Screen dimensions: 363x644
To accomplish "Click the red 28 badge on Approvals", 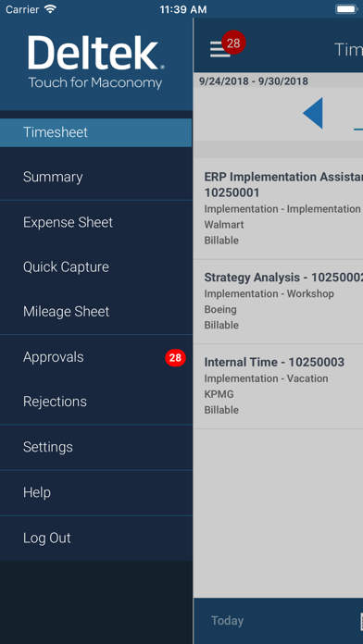I will click(176, 358).
